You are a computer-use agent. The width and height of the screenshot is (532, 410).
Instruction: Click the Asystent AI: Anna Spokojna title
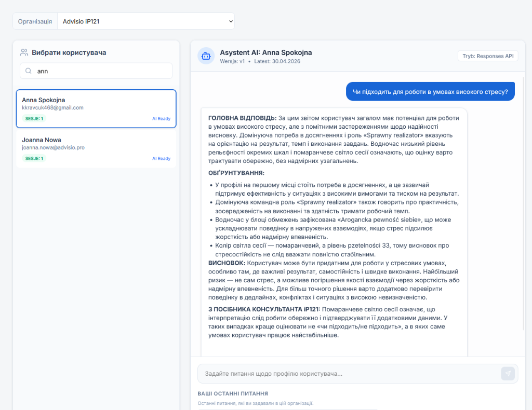point(265,52)
